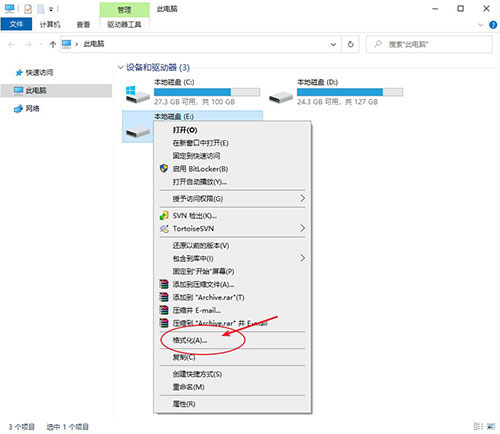Viewport: 500px width, 434px height.
Task: Switch to details view icon in status bar
Action: tap(478, 426)
